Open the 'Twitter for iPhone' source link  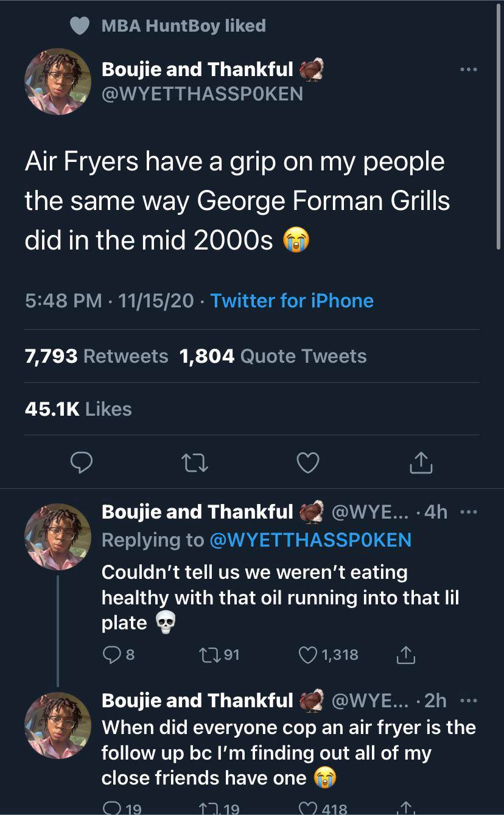[x=292, y=301]
